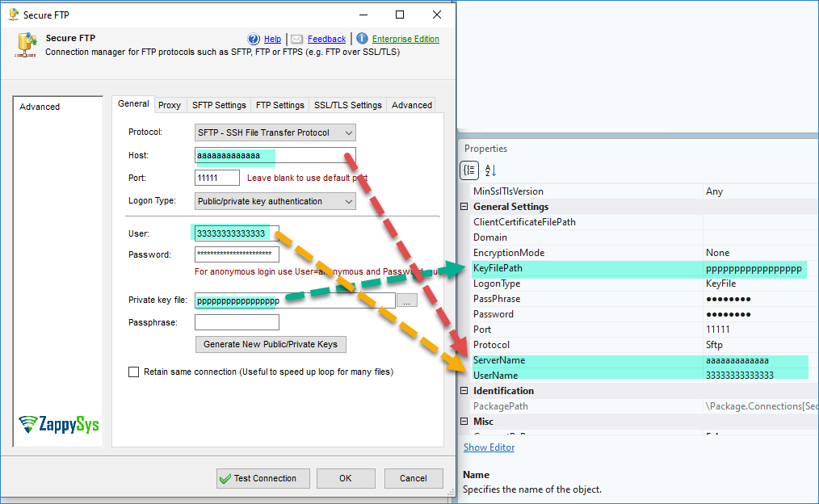
Task: Click the Enterprise Edition info icon
Action: click(x=362, y=38)
